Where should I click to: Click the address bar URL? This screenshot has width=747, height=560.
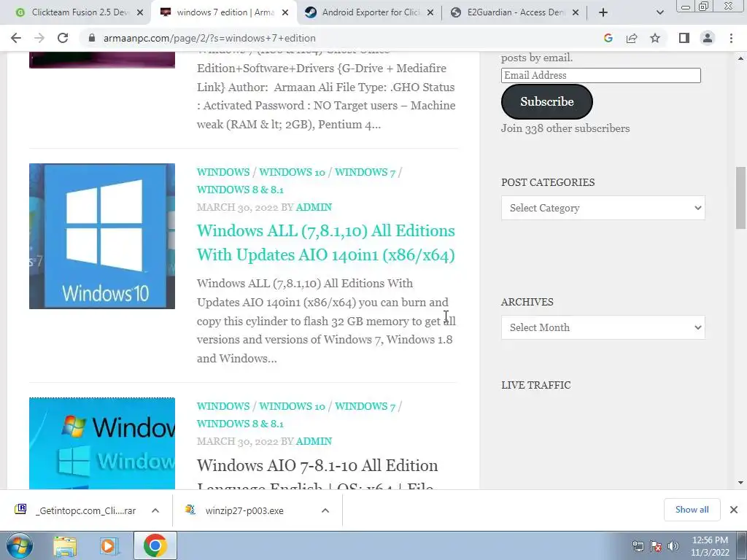point(209,38)
